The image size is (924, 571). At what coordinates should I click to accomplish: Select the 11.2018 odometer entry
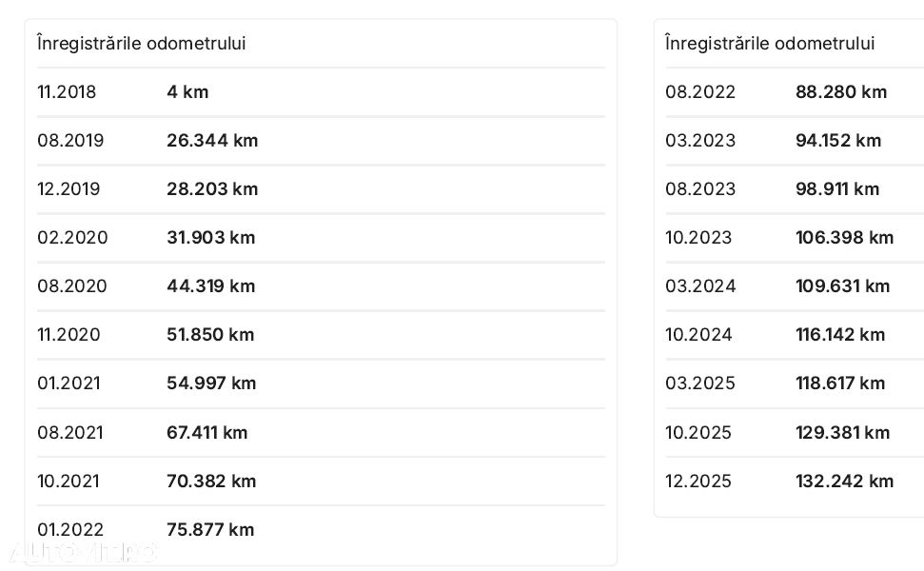click(x=321, y=92)
